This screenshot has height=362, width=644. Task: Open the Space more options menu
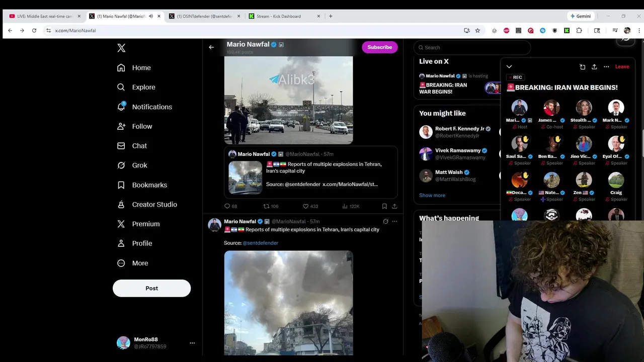(606, 66)
